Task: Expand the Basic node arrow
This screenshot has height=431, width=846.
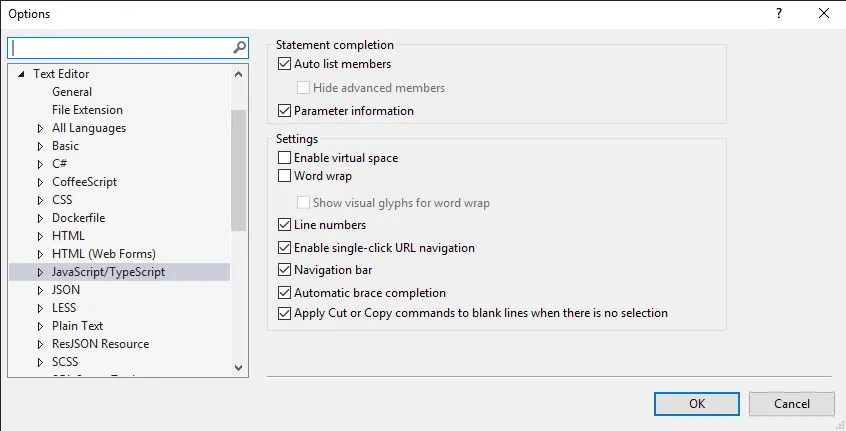Action: click(40, 146)
